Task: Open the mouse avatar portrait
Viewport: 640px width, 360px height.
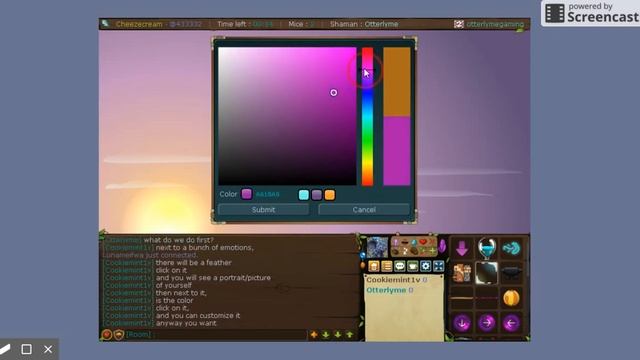Action: [377, 247]
